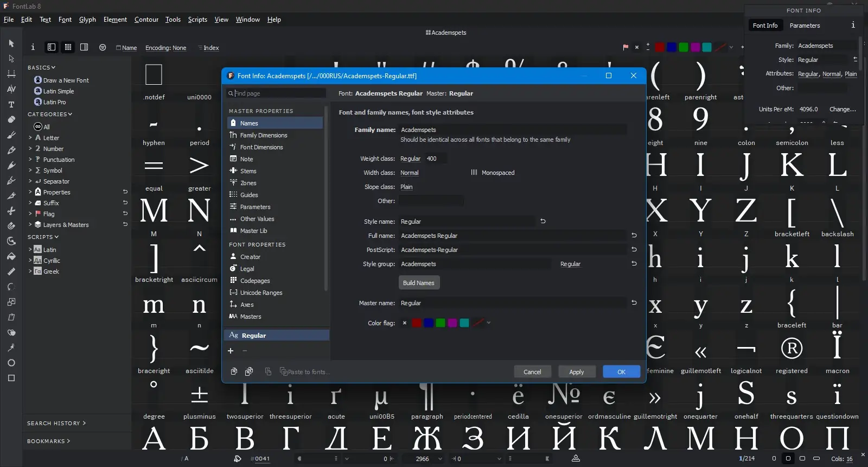Reset the Master name field
This screenshot has height=467, width=868.
point(634,302)
